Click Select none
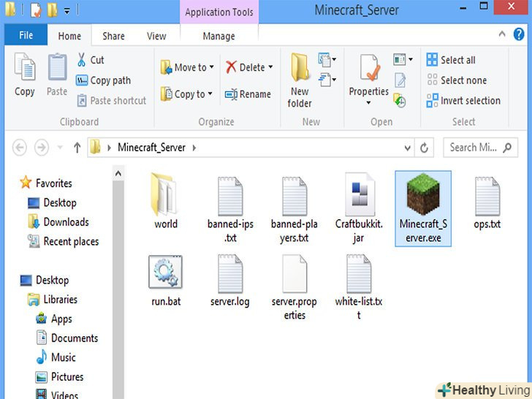The width and height of the screenshot is (532, 399). pos(457,80)
